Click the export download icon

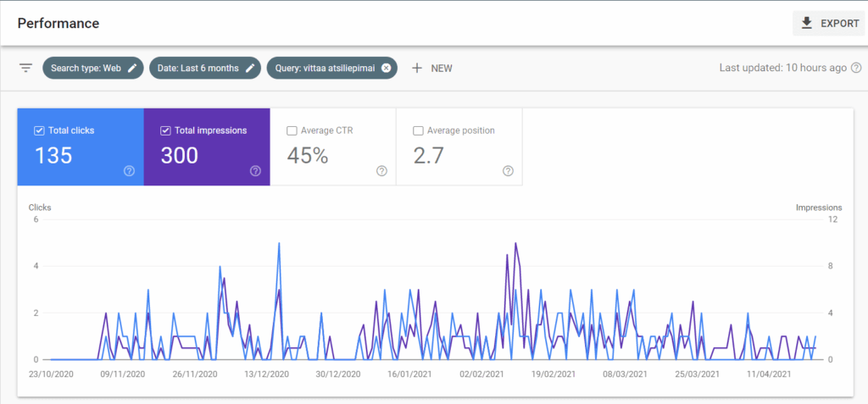(806, 24)
